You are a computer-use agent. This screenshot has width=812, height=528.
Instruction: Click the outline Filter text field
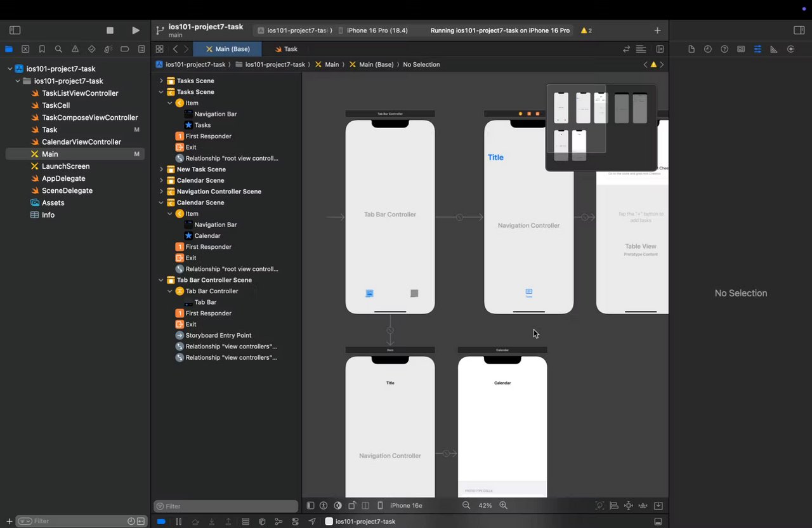click(x=226, y=506)
